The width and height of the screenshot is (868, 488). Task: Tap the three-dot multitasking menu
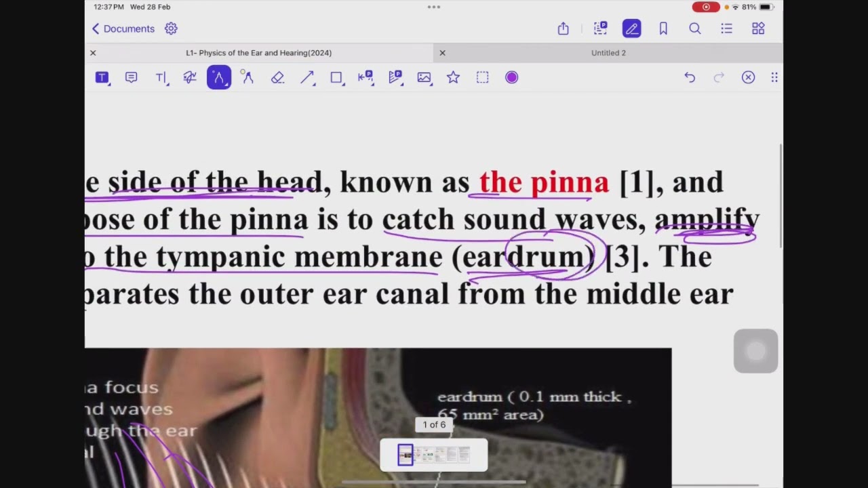tap(434, 7)
